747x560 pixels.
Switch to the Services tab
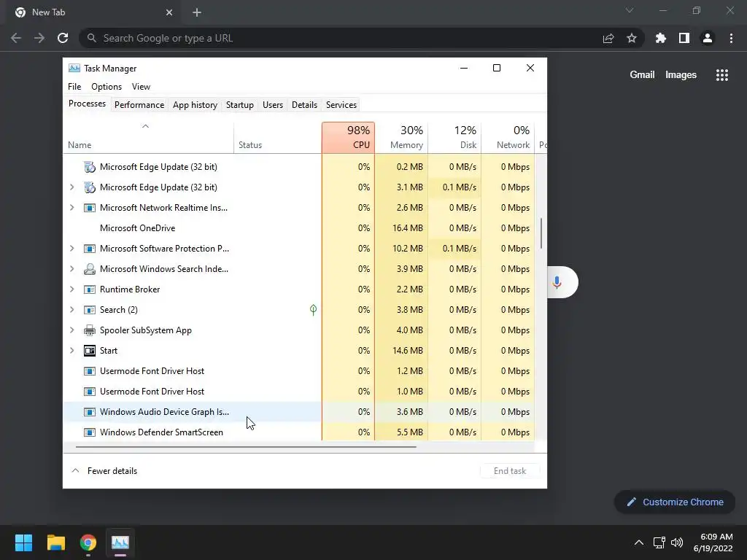pos(341,105)
